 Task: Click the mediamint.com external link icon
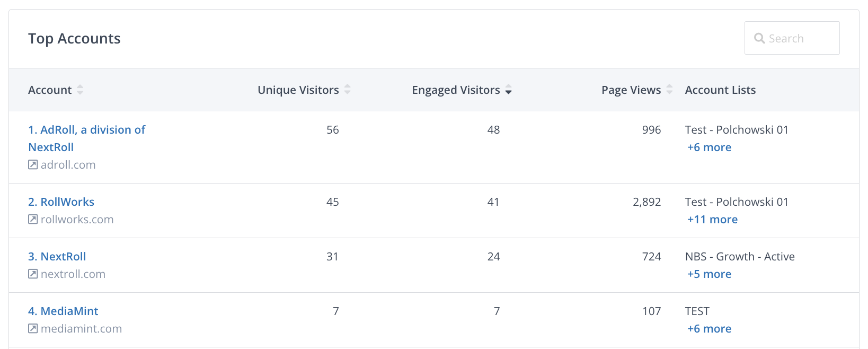point(33,329)
